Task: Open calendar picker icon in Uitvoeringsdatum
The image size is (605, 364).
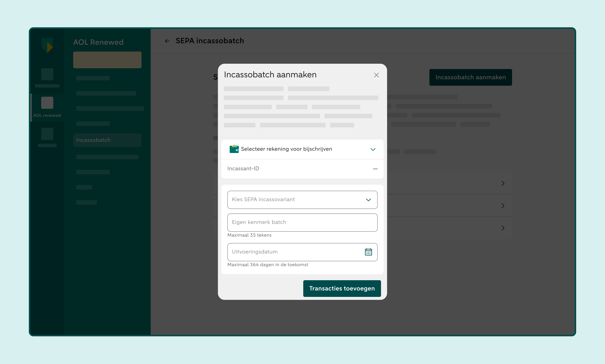Action: point(368,252)
